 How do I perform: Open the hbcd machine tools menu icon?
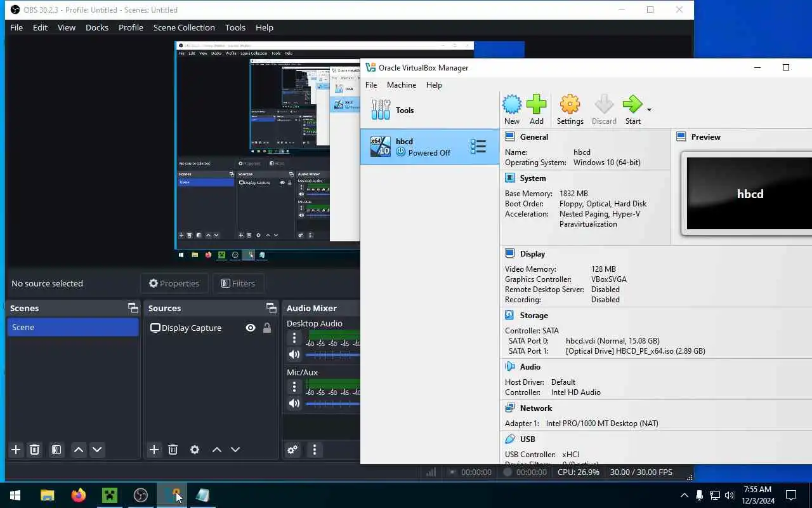478,147
